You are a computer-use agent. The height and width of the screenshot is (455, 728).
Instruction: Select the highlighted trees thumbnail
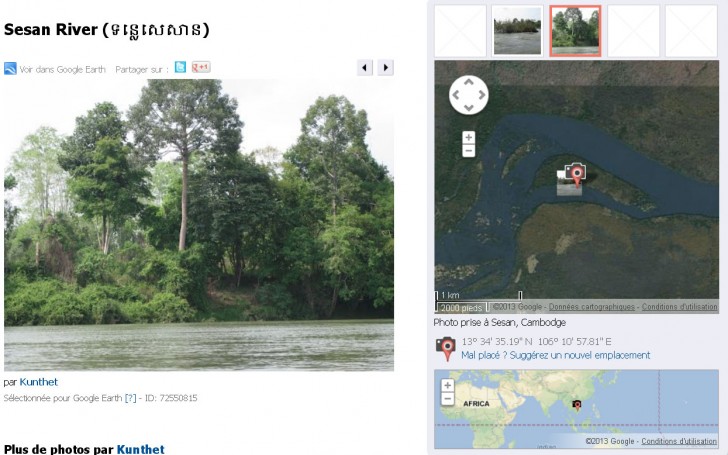click(575, 31)
